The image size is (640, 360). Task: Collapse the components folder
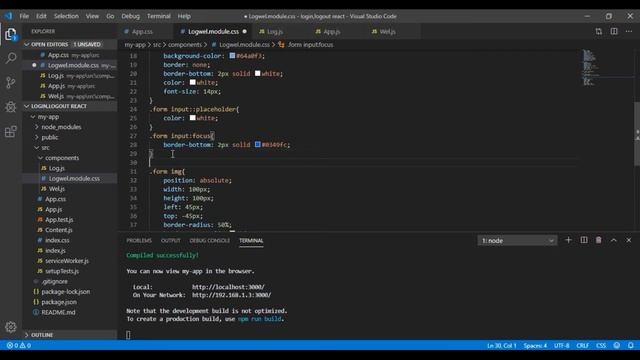pos(40,158)
